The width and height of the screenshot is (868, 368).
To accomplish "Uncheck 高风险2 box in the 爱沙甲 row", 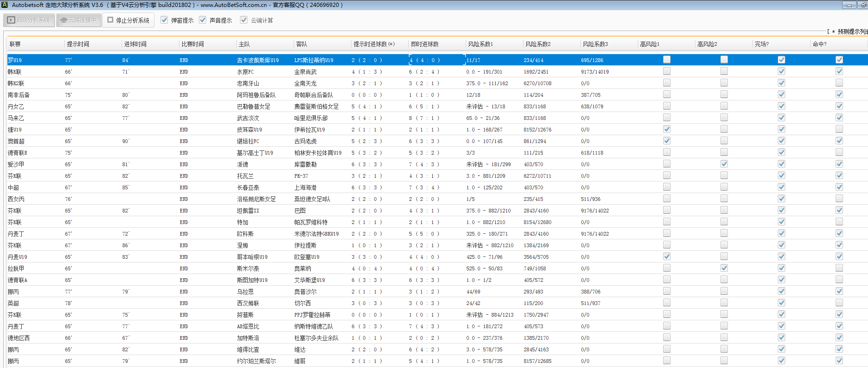I will [724, 164].
